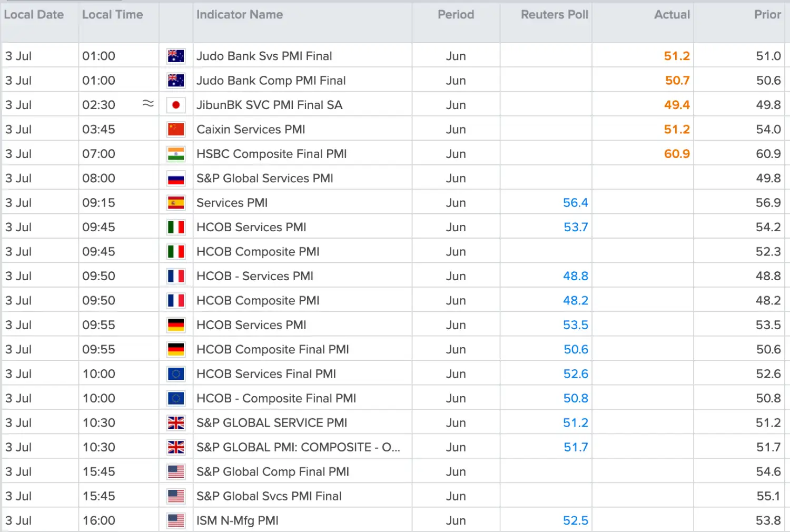Image resolution: width=790 pixels, height=532 pixels.
Task: Click the Spain flag in the 09:15 Services PMI row
Action: click(176, 203)
